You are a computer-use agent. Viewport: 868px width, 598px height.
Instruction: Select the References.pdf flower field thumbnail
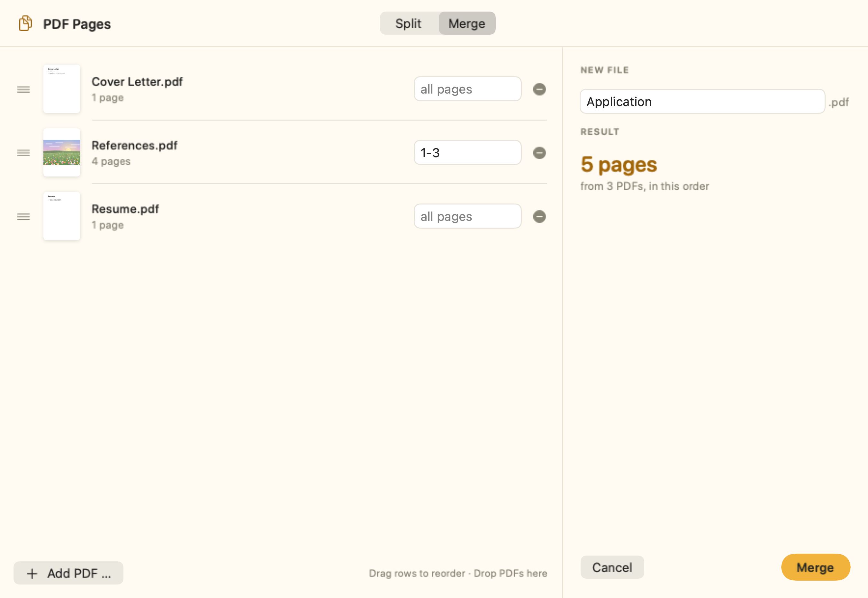[x=61, y=152]
